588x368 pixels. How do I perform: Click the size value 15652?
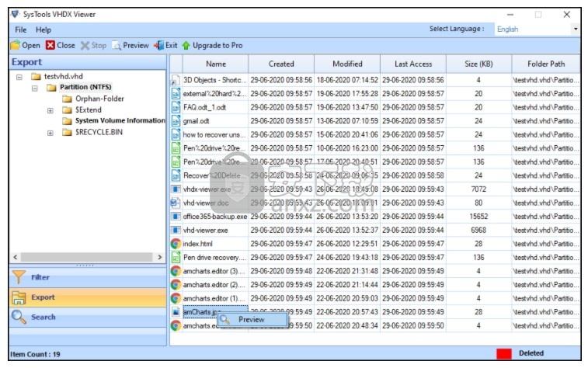point(479,217)
